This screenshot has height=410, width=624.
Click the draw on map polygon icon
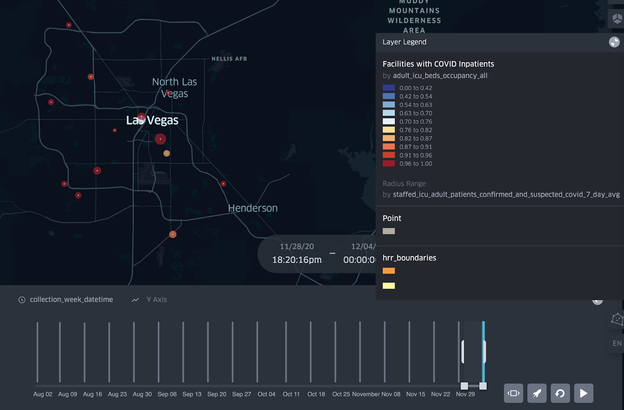click(616, 319)
